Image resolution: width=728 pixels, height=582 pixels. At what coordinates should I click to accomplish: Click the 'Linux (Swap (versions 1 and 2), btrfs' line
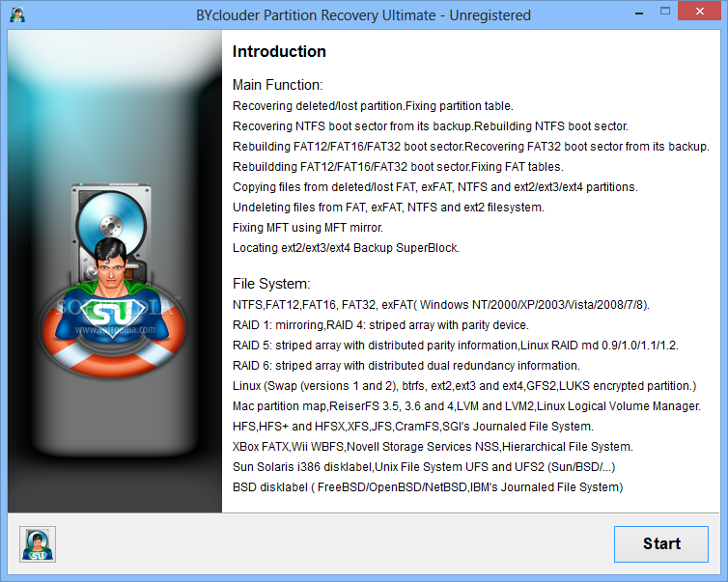pyautogui.click(x=464, y=386)
